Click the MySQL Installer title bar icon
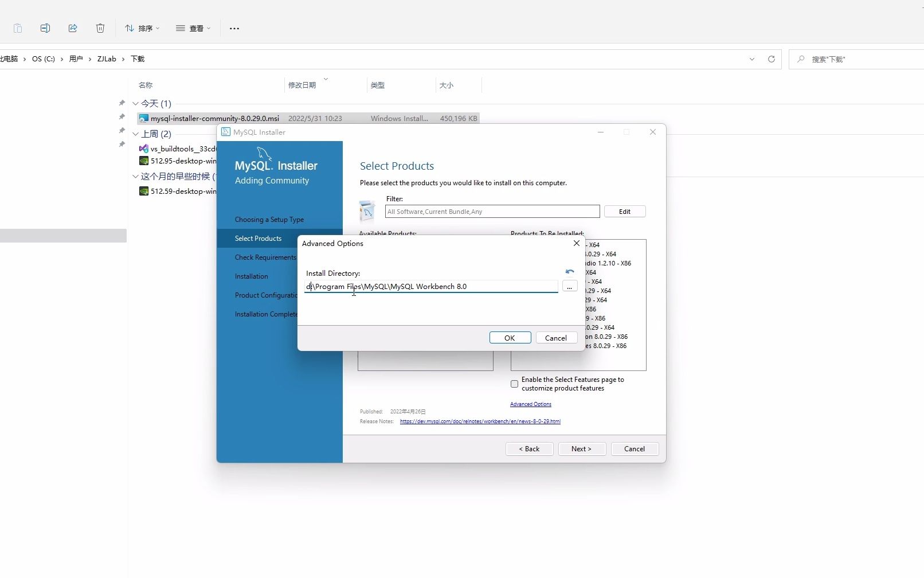The width and height of the screenshot is (924, 578). [226, 132]
